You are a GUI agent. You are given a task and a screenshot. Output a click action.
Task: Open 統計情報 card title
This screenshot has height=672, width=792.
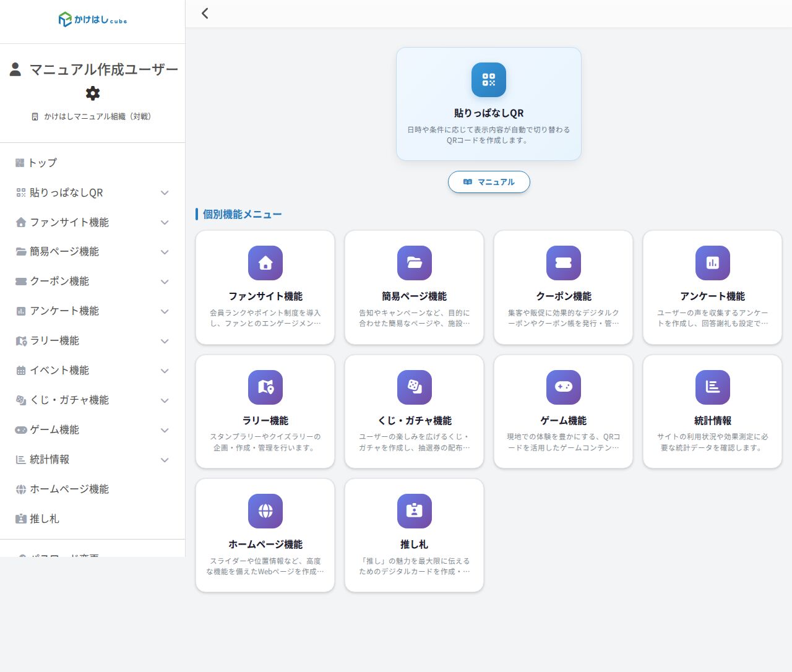713,420
